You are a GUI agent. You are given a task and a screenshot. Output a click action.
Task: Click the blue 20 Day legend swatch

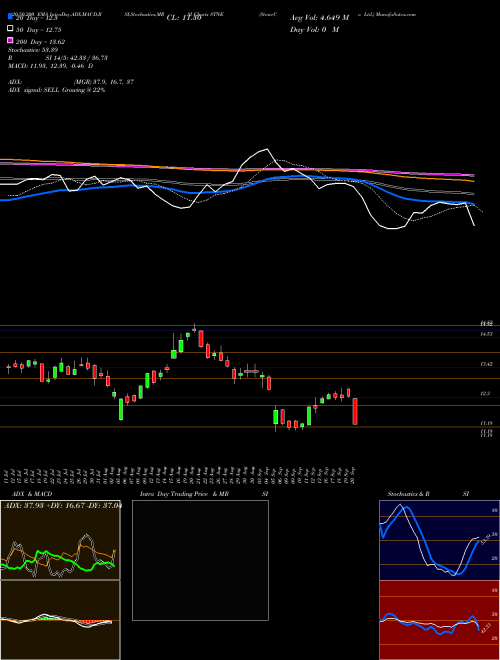[x=11, y=17]
